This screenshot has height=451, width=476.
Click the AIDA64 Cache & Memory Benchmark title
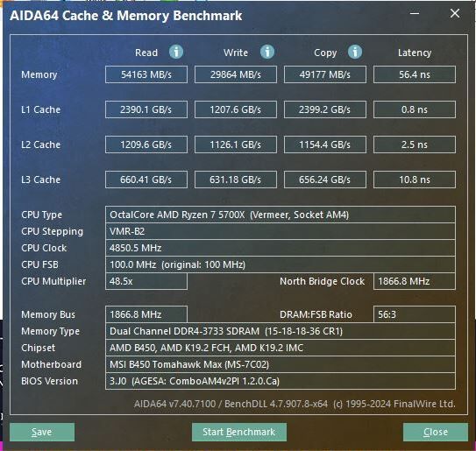pyautogui.click(x=126, y=16)
